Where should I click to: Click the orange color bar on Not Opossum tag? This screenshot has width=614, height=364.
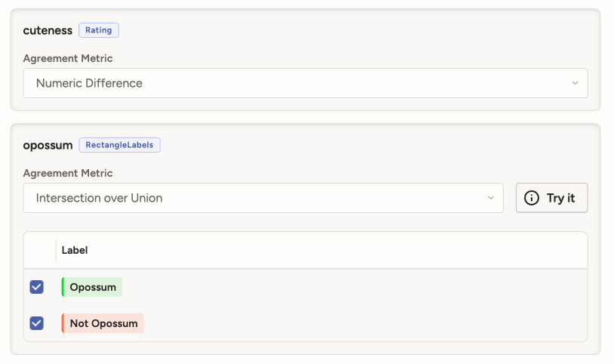coord(63,323)
